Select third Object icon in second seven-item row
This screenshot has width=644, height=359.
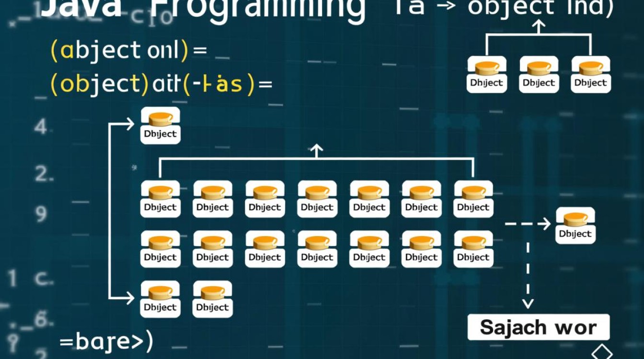pyautogui.click(x=265, y=249)
